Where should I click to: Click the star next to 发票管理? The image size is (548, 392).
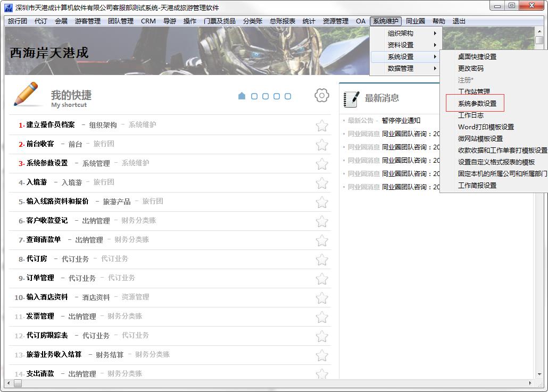[x=321, y=317]
